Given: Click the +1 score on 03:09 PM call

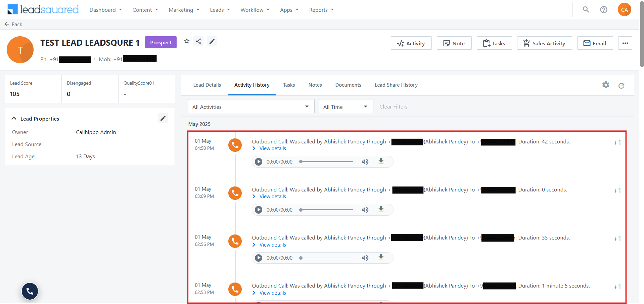Looking at the screenshot, I should tap(617, 190).
